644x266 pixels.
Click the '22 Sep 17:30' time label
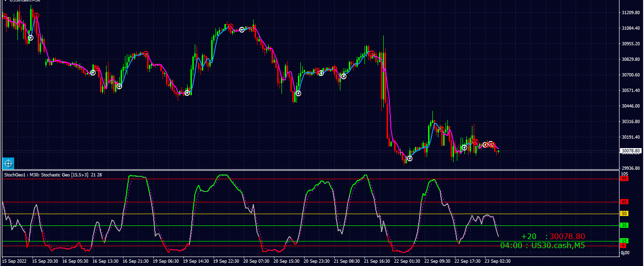click(x=468, y=261)
